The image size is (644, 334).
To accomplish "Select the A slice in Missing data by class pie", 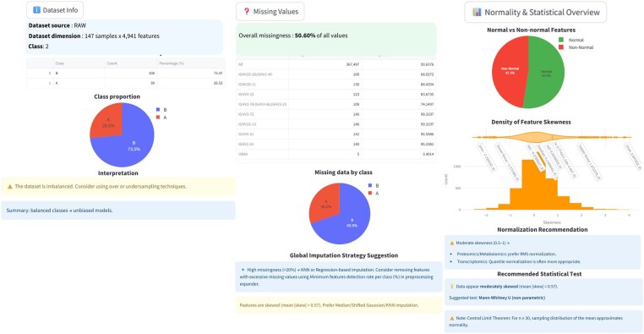I will [x=325, y=203].
